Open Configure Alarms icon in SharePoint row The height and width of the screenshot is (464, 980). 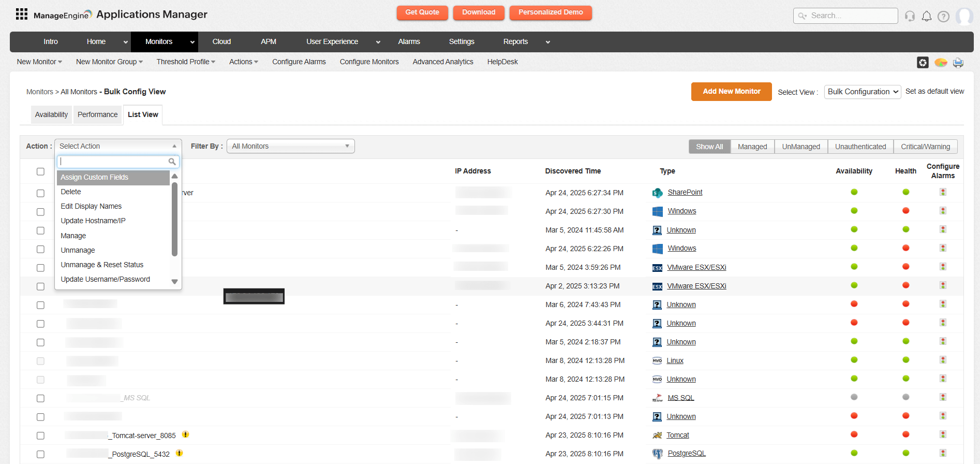point(943,192)
